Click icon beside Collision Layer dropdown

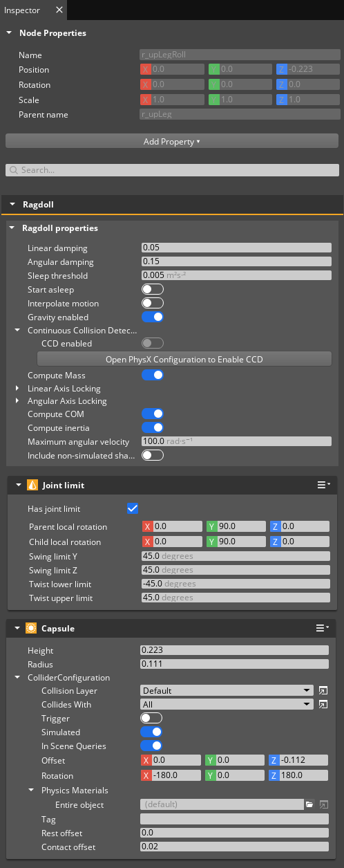(x=323, y=690)
